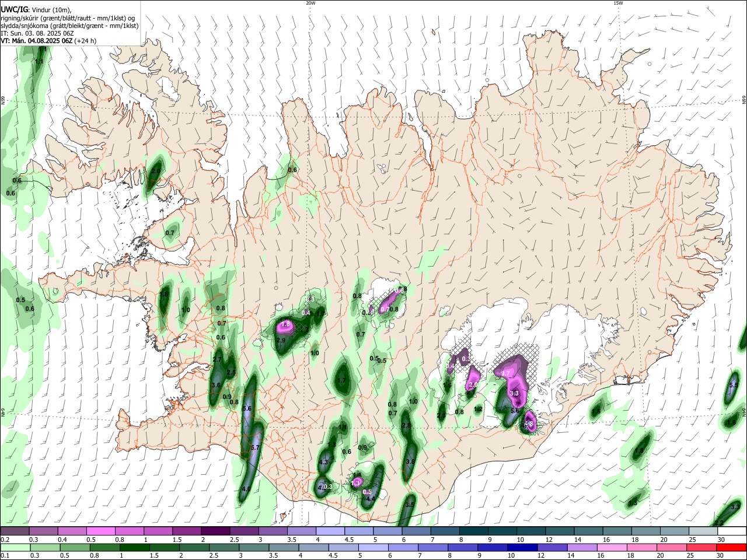
Task: Select bottom scale swatch between 5 and 6
Action: [373, 547]
